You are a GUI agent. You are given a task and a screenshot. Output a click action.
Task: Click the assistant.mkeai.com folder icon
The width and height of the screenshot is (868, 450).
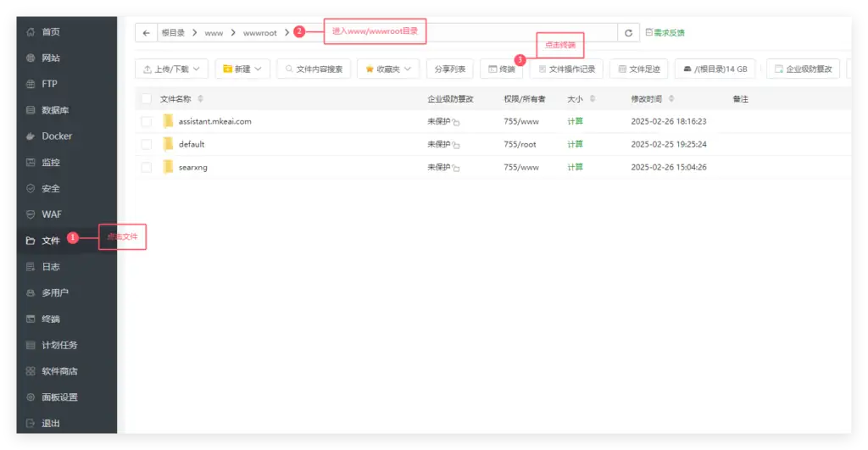tap(168, 121)
